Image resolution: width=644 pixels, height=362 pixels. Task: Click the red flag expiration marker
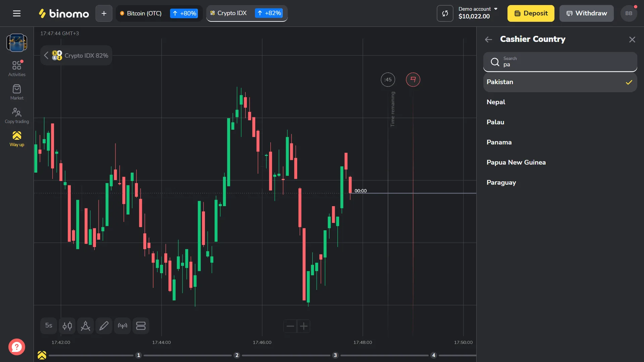(413, 80)
